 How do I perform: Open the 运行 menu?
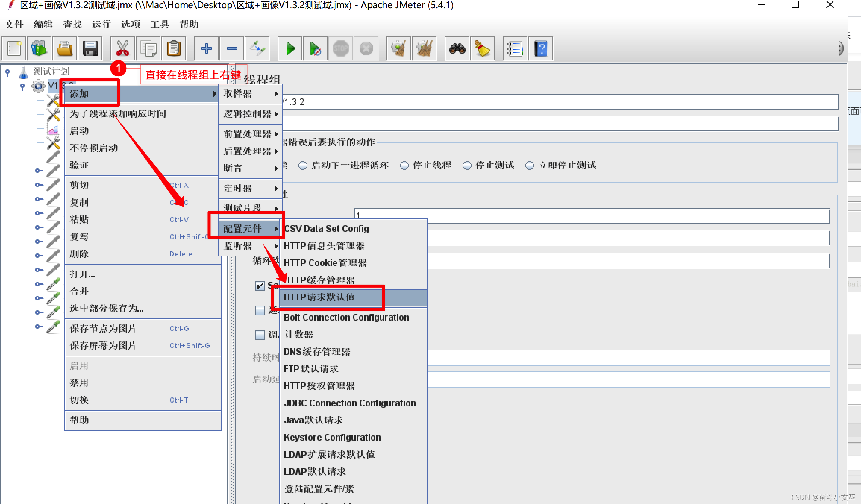point(101,25)
